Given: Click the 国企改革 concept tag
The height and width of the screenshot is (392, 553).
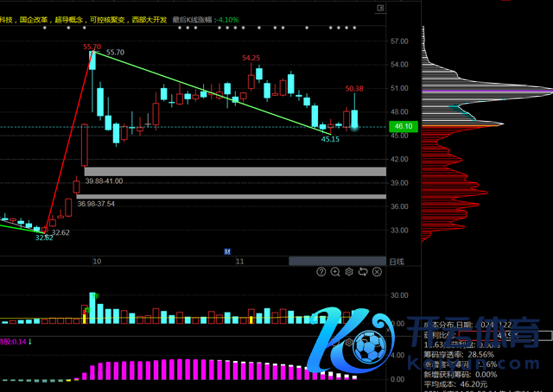Looking at the screenshot, I should click(35, 18).
